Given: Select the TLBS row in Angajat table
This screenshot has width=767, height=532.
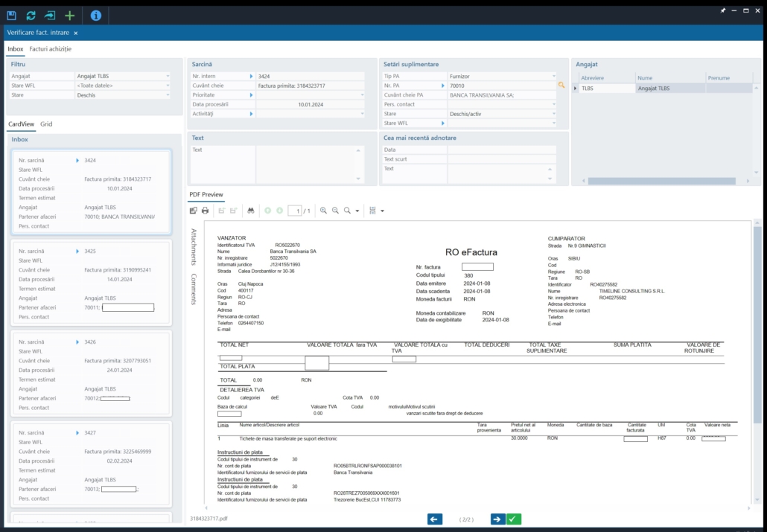Looking at the screenshot, I should click(665, 89).
